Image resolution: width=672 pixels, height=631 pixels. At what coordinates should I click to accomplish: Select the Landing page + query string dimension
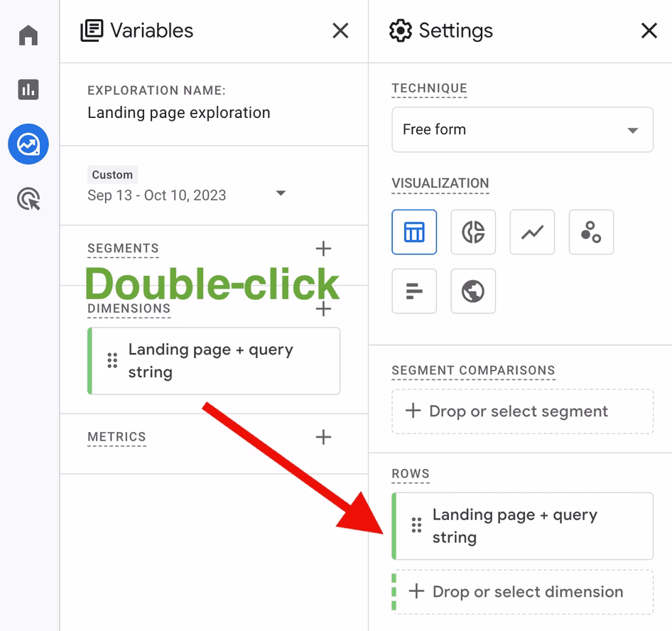pyautogui.click(x=213, y=360)
